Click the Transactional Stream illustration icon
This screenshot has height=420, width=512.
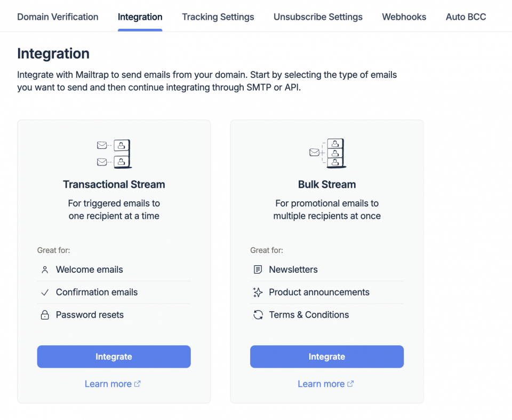coord(114,154)
